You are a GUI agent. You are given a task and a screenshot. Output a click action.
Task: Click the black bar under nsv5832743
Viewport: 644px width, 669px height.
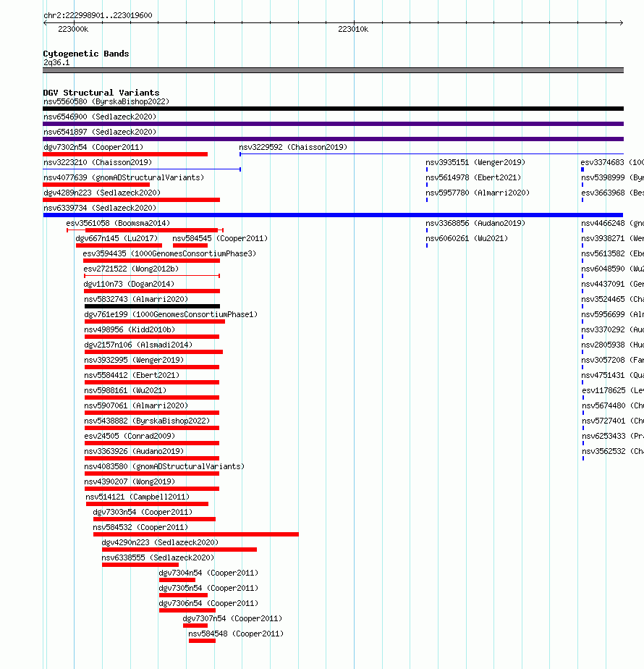click(152, 306)
